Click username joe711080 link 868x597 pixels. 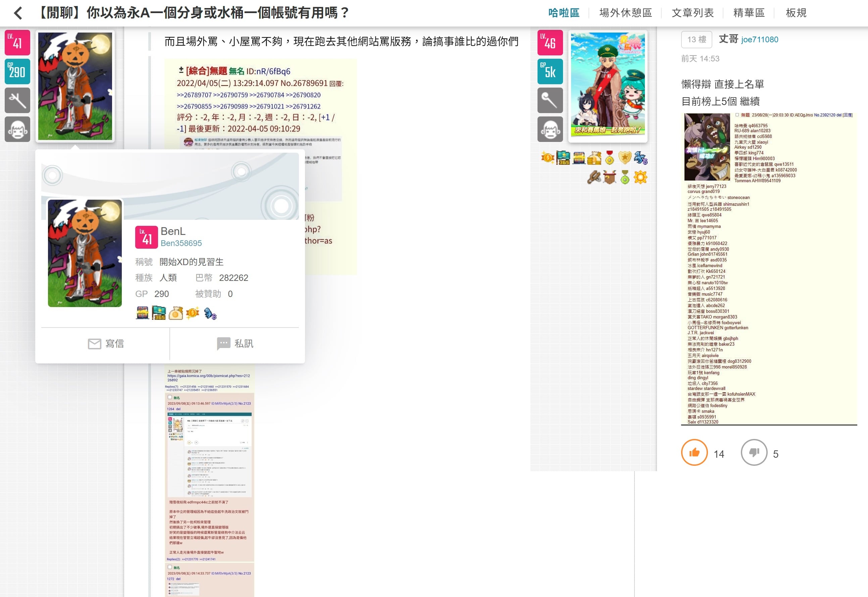[759, 40]
